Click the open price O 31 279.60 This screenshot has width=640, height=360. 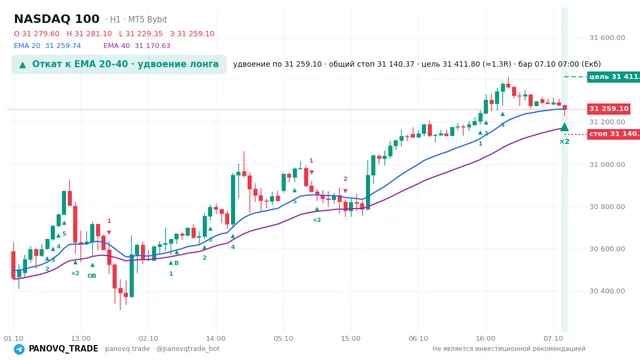click(x=37, y=34)
